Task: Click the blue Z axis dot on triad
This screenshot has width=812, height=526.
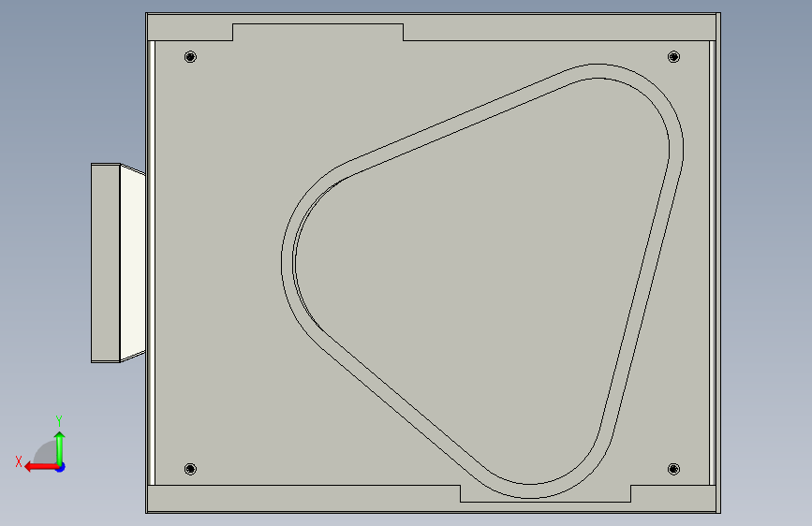Action: coord(61,467)
